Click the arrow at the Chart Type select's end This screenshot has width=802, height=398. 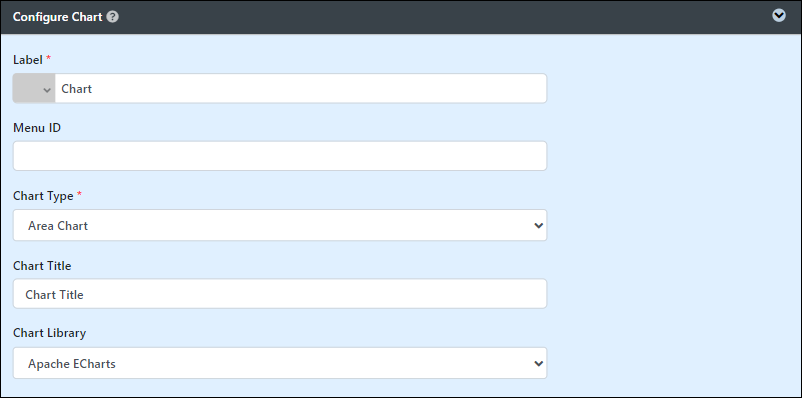(538, 225)
